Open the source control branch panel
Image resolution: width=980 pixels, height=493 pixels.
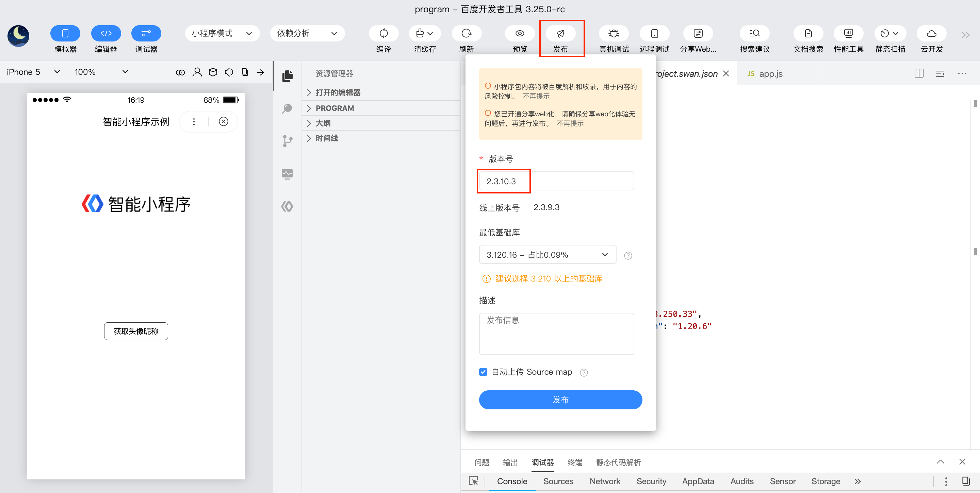point(287,141)
